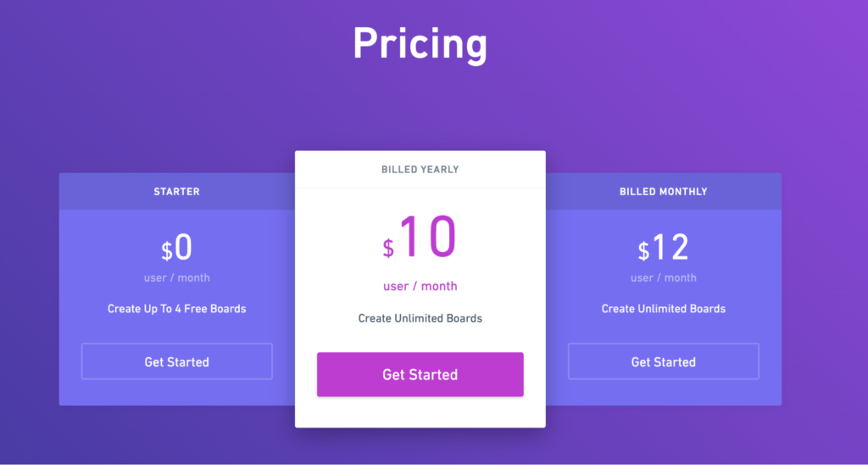Click the number 12 in monthly price
This screenshot has height=465, width=868.
pyautogui.click(x=670, y=248)
